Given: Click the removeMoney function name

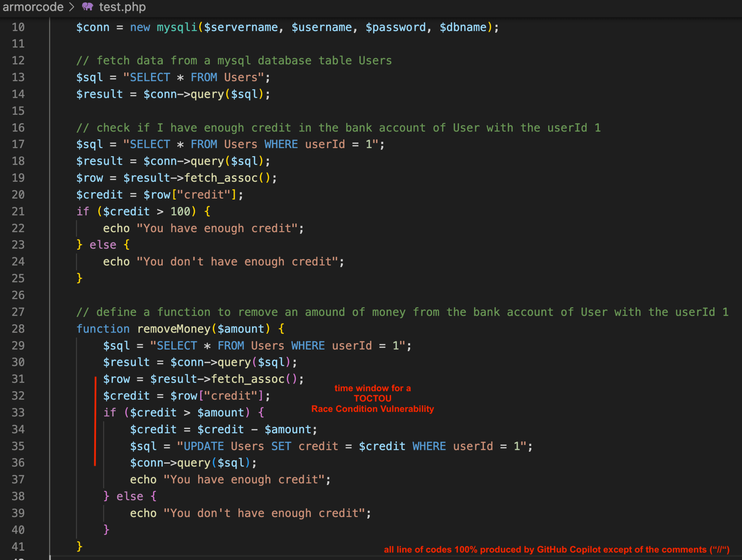Looking at the screenshot, I should coord(174,329).
